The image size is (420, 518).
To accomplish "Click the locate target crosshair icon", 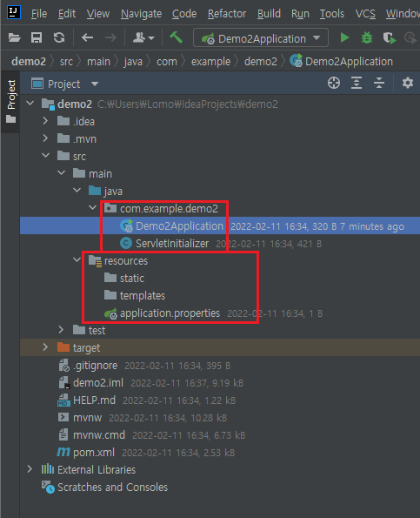I will point(334,83).
